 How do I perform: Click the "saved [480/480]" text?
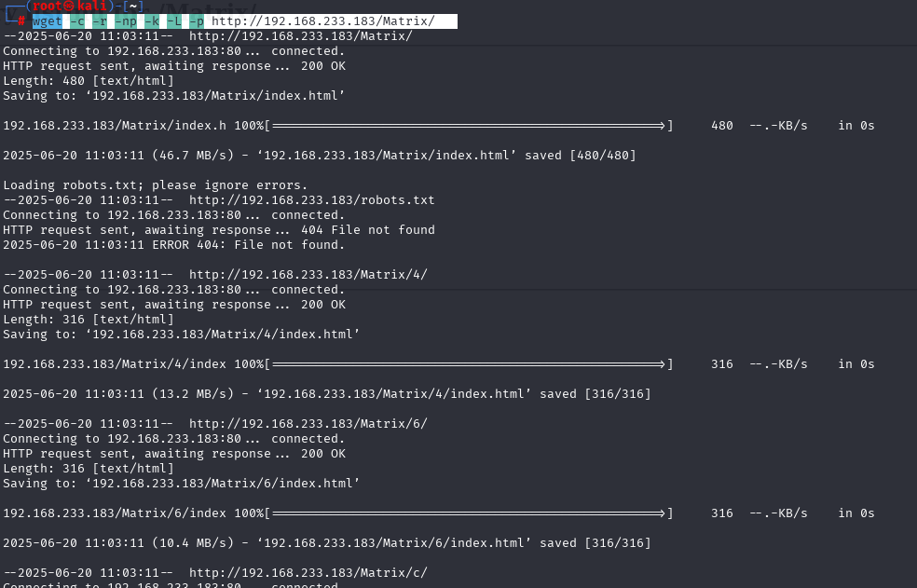click(581, 156)
